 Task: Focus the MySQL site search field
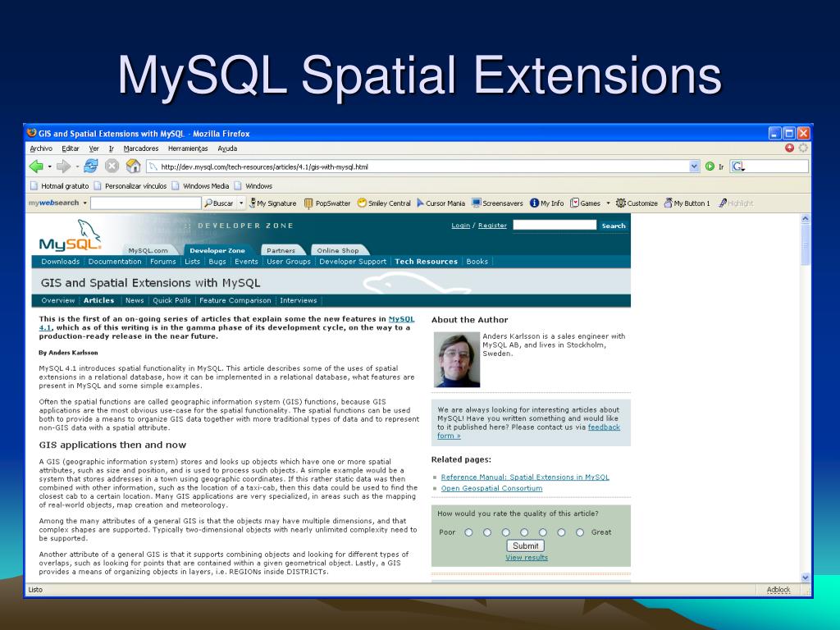click(x=555, y=225)
